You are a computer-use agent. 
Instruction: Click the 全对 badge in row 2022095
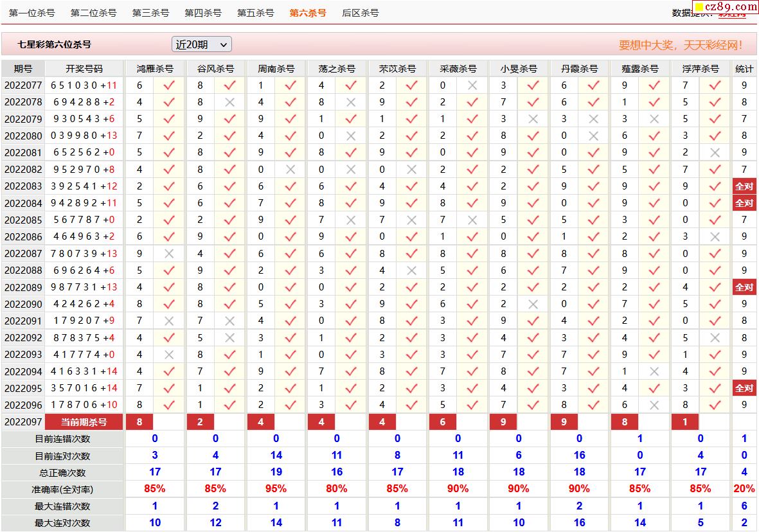pos(744,387)
